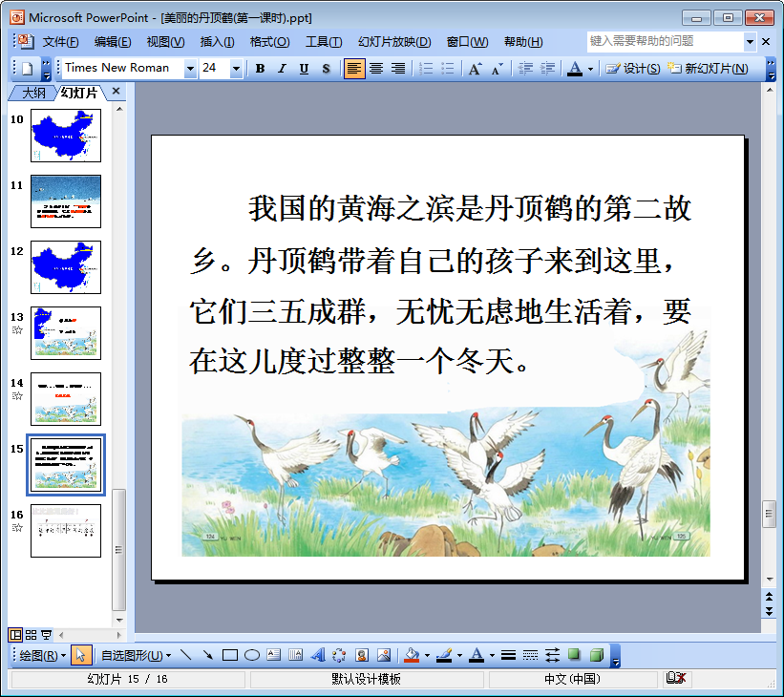Center-align the paragraph text
This screenshot has height=697, width=784.
(376, 69)
